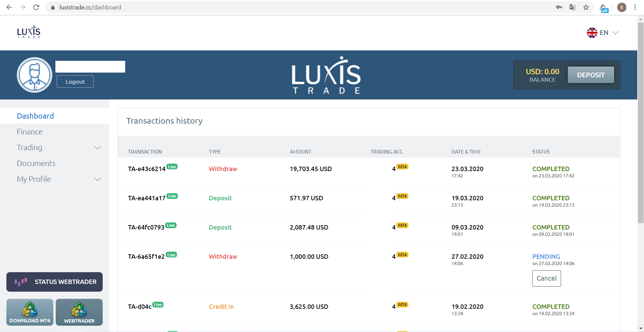644x332 pixels.
Task: Click the Credit in type label
Action: coord(221,307)
